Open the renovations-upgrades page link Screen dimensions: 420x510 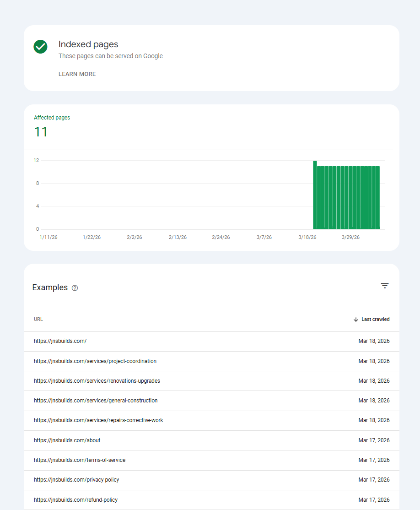(x=97, y=380)
